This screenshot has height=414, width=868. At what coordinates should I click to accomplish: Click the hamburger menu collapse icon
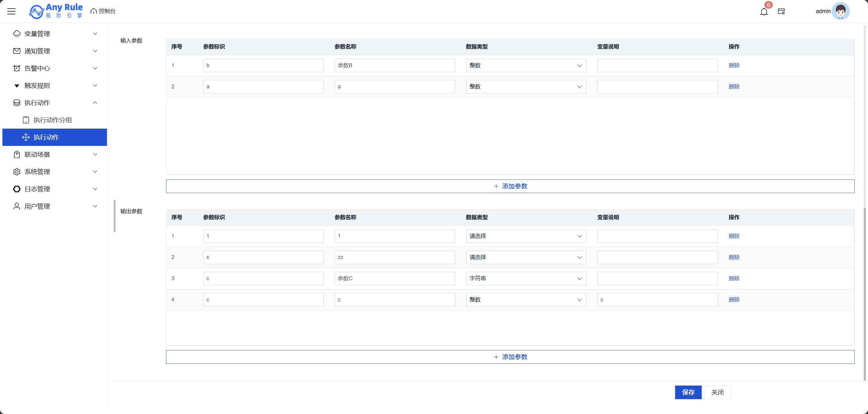(12, 11)
